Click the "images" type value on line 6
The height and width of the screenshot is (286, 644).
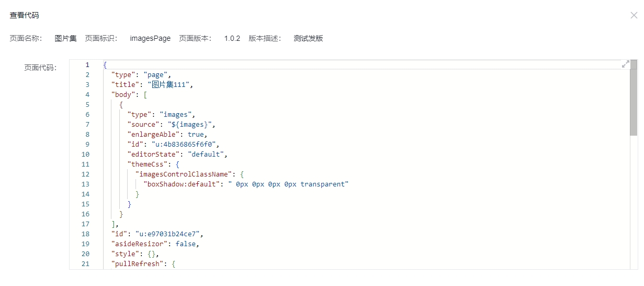click(x=177, y=115)
